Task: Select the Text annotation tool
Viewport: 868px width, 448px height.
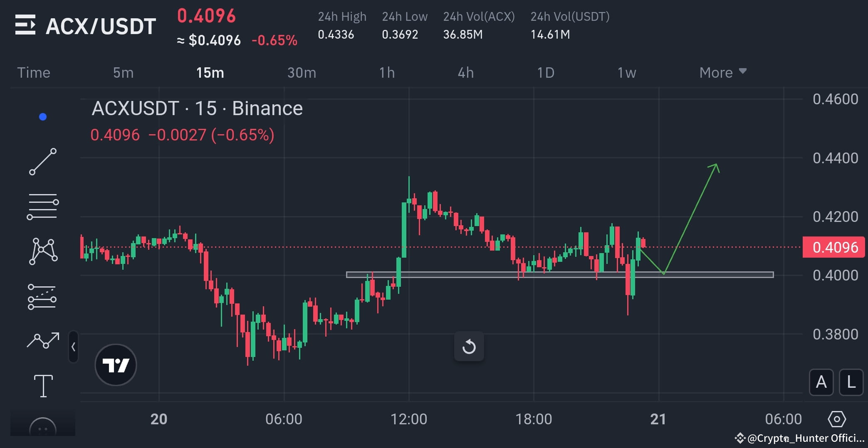Action: click(43, 385)
